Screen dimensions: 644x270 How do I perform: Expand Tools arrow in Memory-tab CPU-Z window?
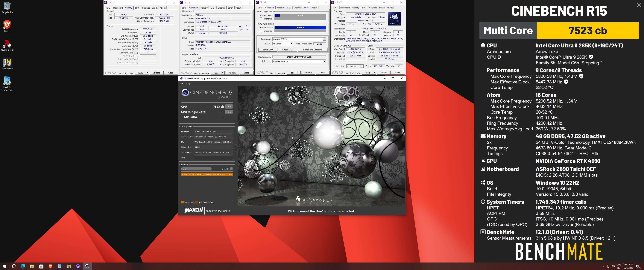pos(147,73)
